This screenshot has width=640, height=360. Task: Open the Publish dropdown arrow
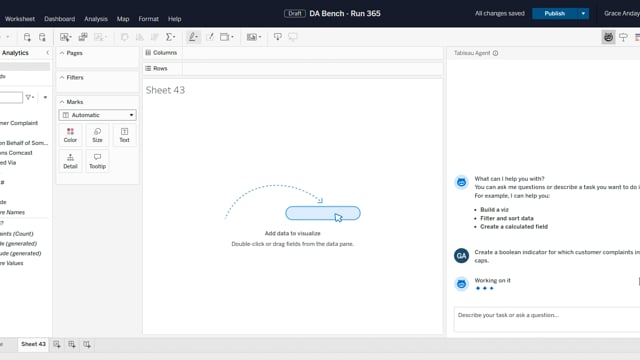pyautogui.click(x=583, y=13)
